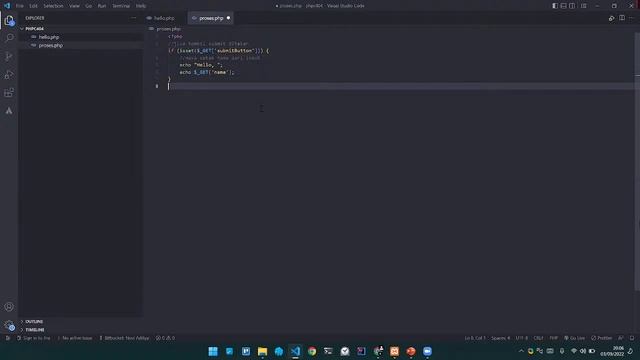The width and height of the screenshot is (640, 360).
Task: Expand the Outline section
Action: coord(34,322)
